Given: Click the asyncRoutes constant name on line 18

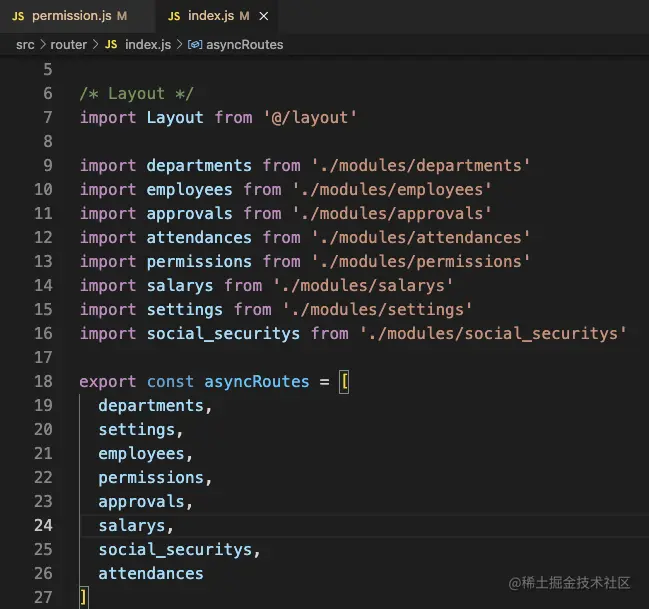Looking at the screenshot, I should point(257,382).
